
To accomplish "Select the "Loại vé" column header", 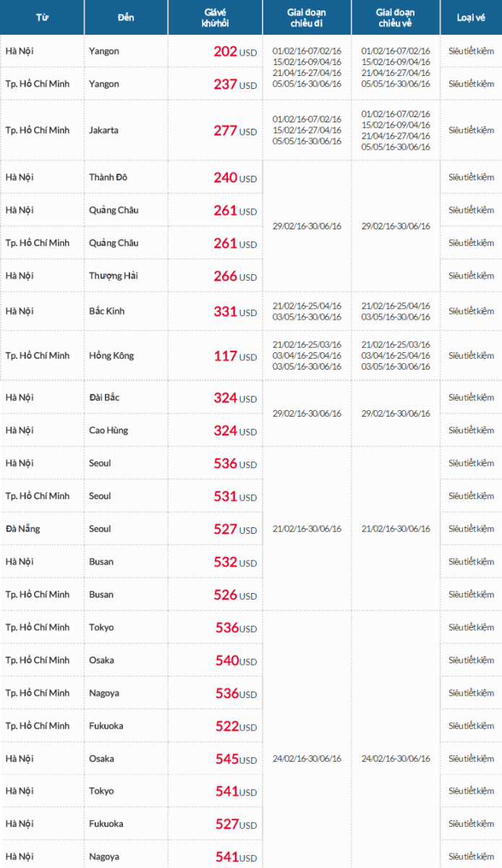I will 471,17.
